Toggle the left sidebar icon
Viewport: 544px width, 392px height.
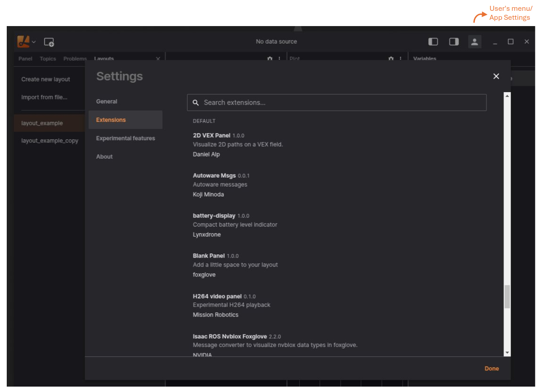433,42
